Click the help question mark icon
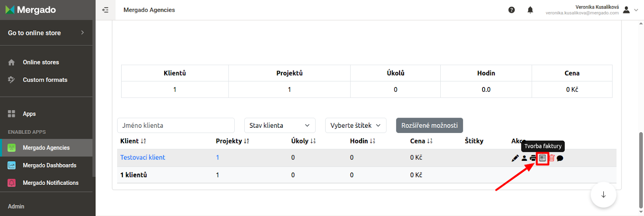The image size is (644, 216). (512, 10)
